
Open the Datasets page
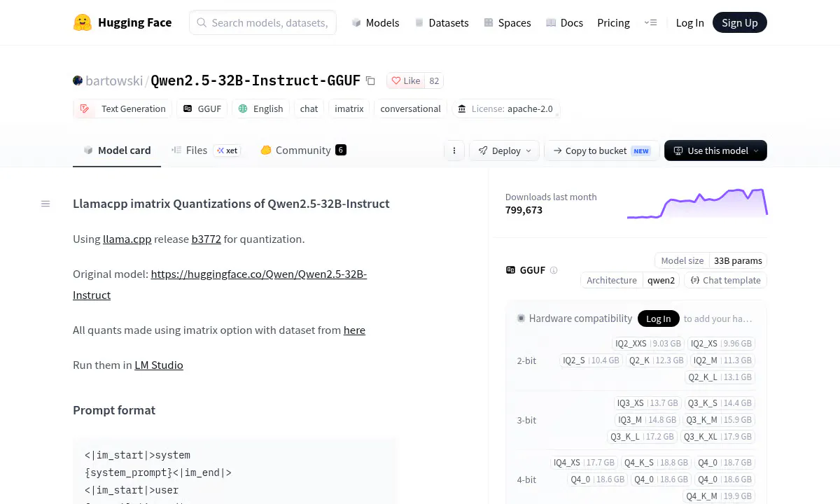442,22
